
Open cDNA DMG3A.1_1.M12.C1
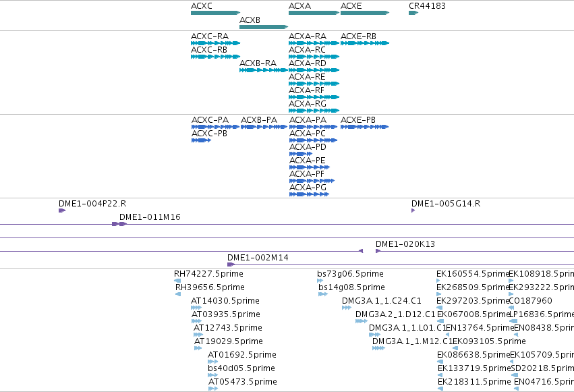(378, 348)
